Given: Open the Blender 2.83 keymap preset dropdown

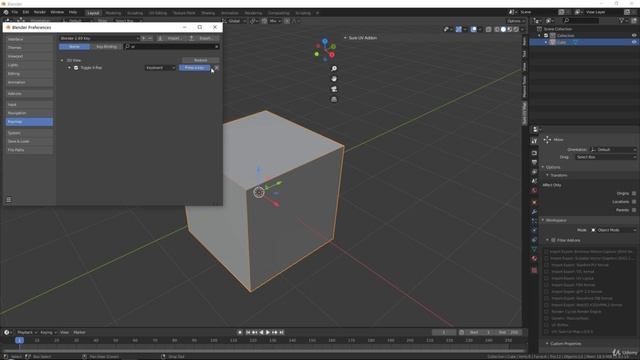Looking at the screenshot, I should click(x=99, y=38).
